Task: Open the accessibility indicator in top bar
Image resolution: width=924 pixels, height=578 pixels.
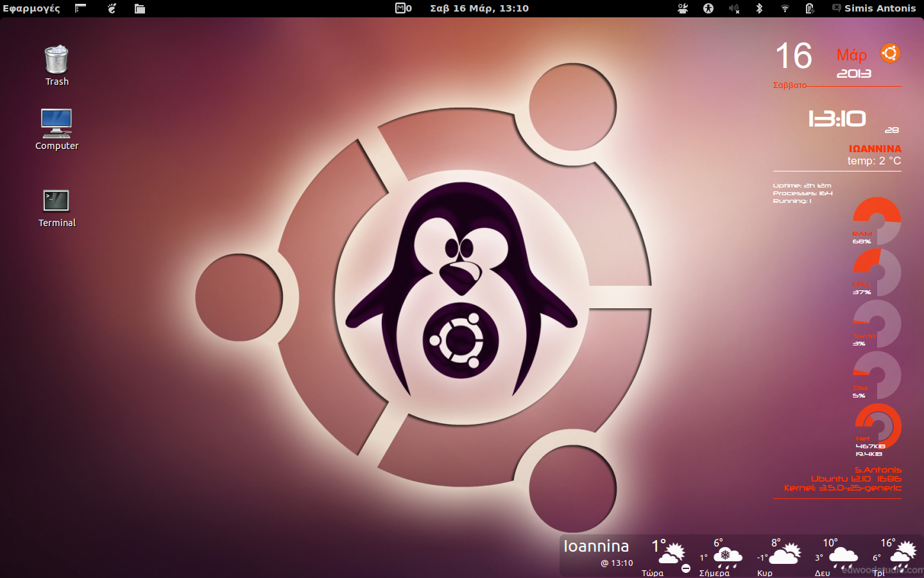Action: (x=708, y=8)
